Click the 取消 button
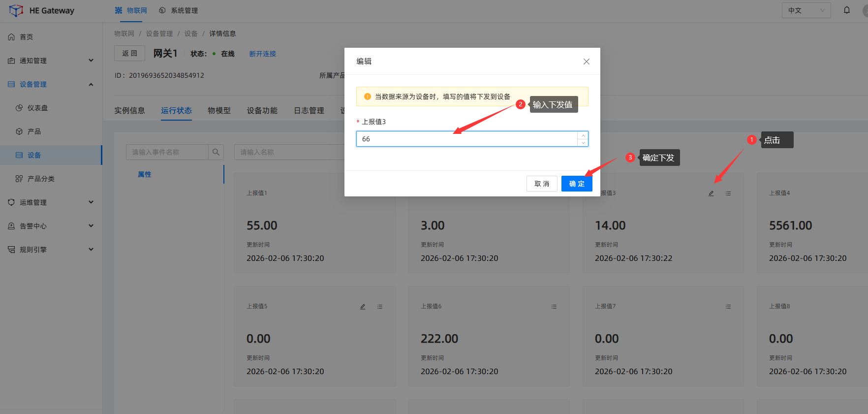 point(542,184)
